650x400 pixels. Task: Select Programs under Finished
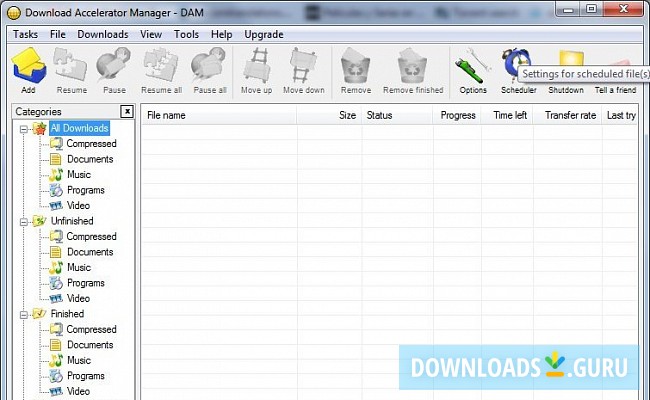pyautogui.click(x=86, y=376)
